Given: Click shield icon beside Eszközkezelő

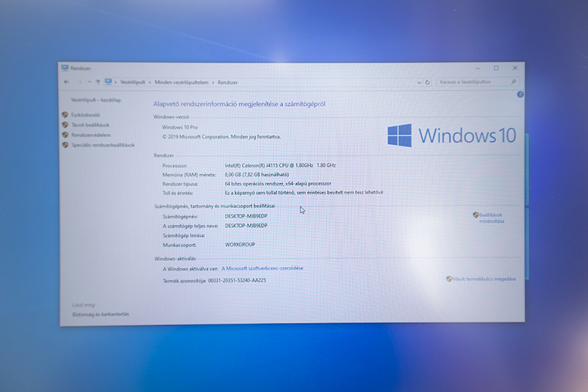Looking at the screenshot, I should click(x=65, y=115).
